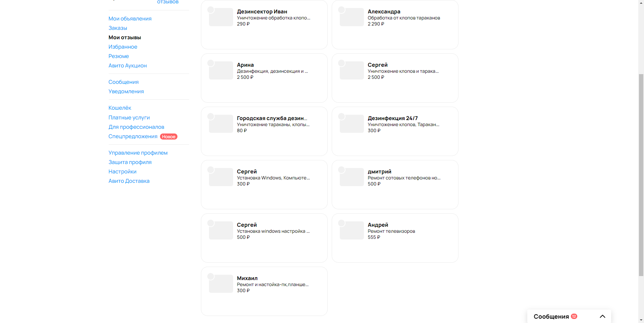Open Городская служба дезин... listing title
The width and height of the screenshot is (644, 323).
(x=272, y=118)
